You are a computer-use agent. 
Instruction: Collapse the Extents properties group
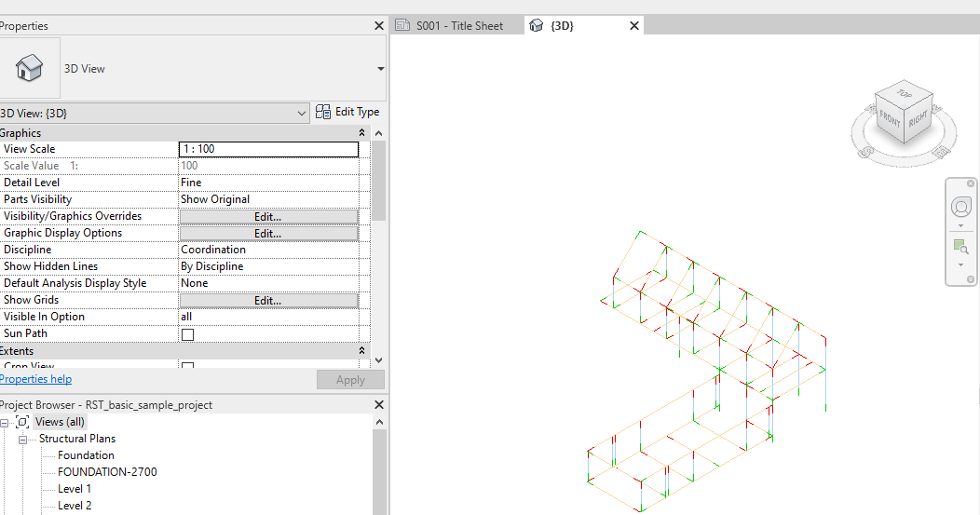361,350
